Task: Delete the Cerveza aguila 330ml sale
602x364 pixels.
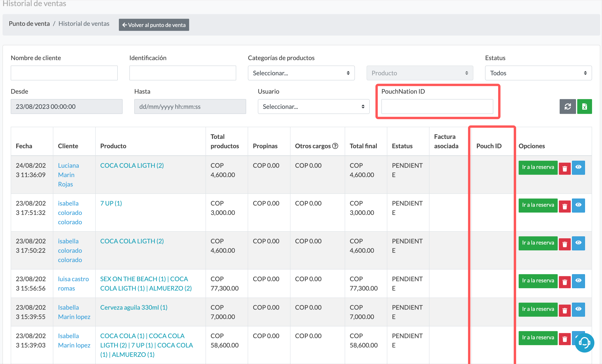Action: point(565,311)
